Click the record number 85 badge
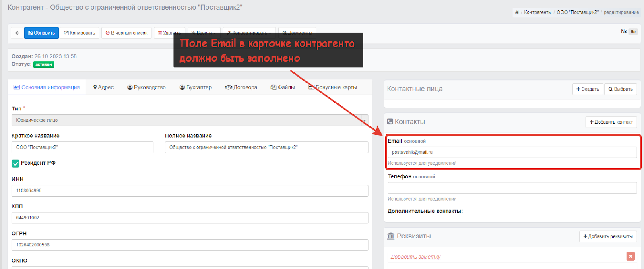644x269 pixels. 633,31
